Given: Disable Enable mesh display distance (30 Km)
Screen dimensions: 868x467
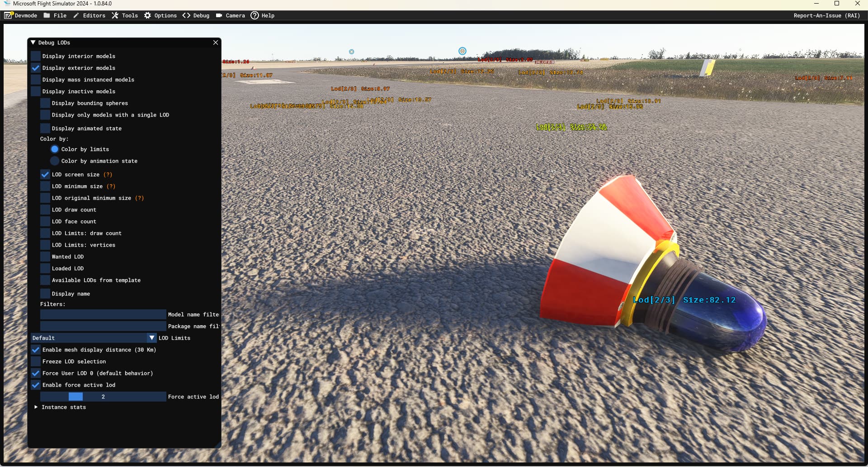Looking at the screenshot, I should click(36, 350).
